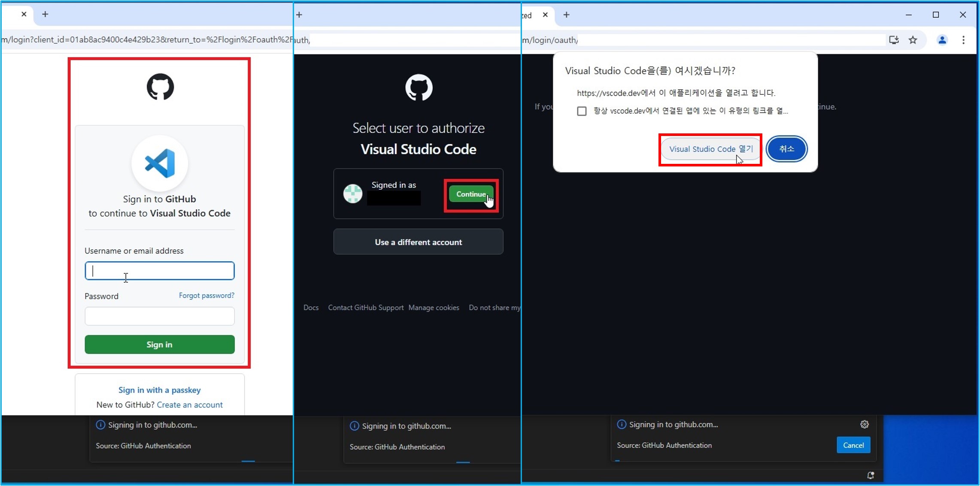Select Use a different account
Screen dimensions: 980x486
[418, 242]
